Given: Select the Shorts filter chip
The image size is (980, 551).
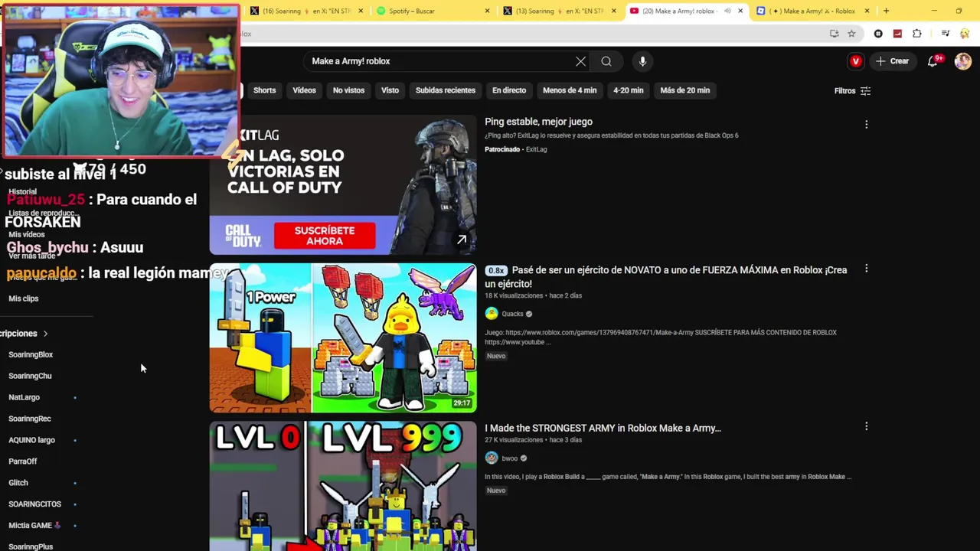Looking at the screenshot, I should point(264,90).
